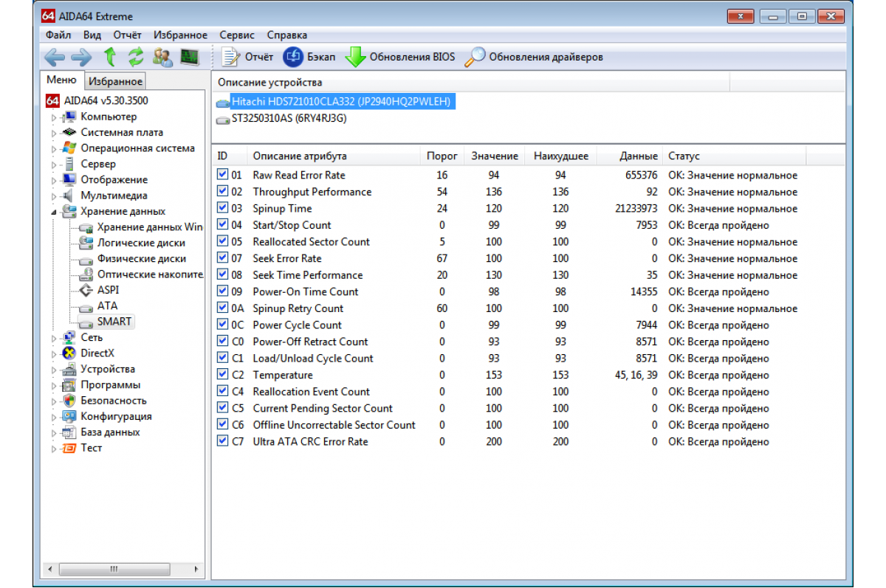
Task: Toggle the Reallocated Sector Count checkbox
Action: pos(223,241)
